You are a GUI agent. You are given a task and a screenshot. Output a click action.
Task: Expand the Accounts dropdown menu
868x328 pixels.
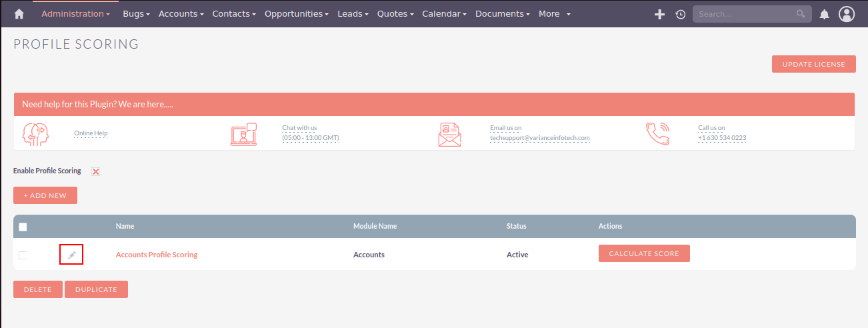[181, 13]
